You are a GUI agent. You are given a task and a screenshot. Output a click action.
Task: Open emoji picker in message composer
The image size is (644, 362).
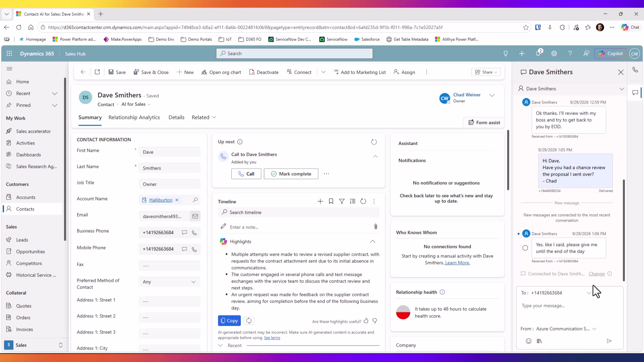(529, 341)
